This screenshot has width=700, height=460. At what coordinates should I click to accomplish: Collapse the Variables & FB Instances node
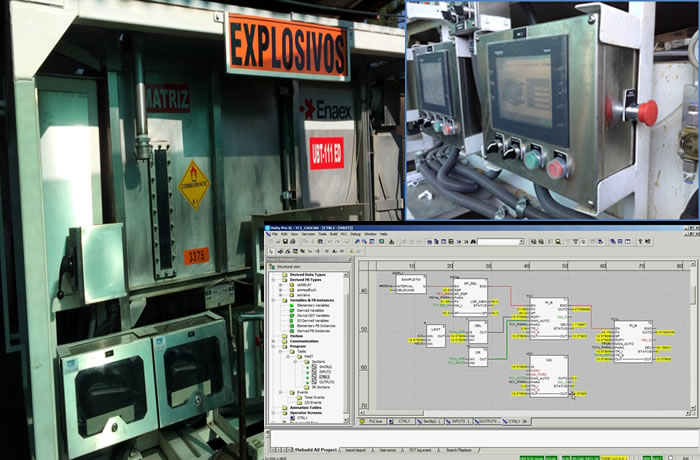[273, 300]
